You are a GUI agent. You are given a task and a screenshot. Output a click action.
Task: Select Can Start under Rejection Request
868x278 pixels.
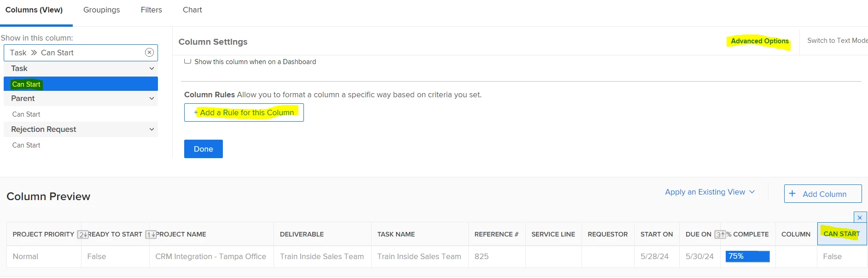(x=26, y=145)
